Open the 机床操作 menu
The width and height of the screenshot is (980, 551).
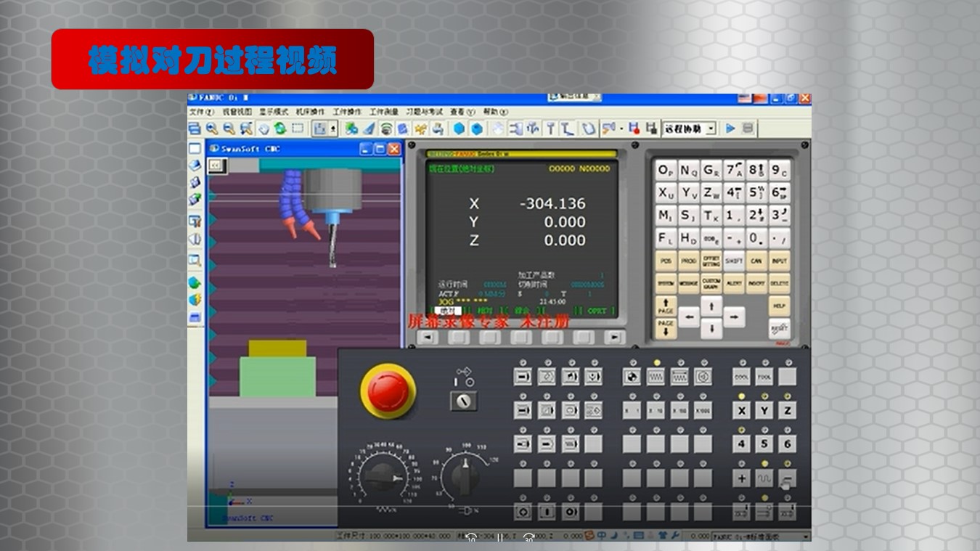click(x=310, y=112)
